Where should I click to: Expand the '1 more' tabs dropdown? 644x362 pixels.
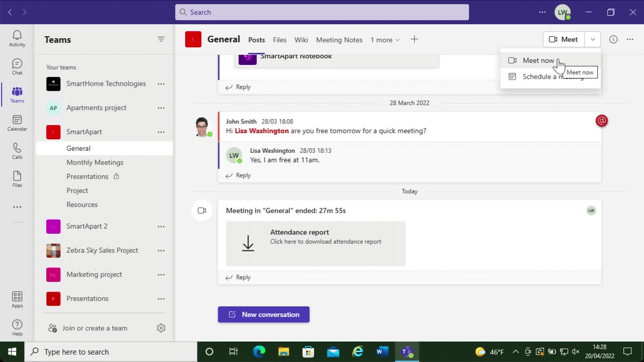[x=385, y=40]
